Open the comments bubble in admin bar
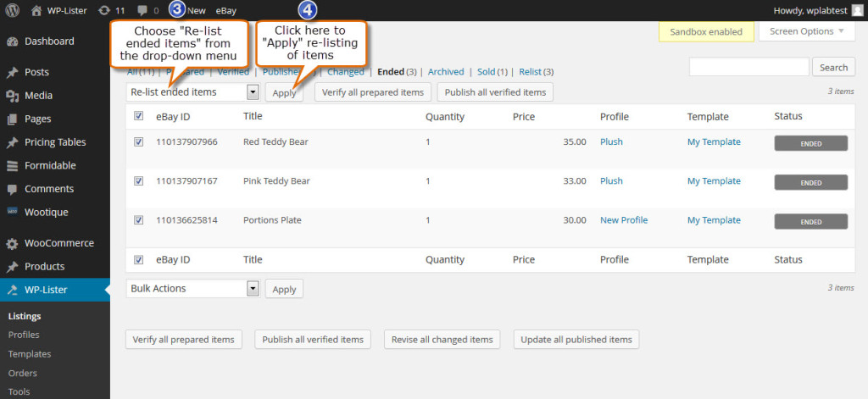This screenshot has width=868, height=399. click(x=142, y=10)
